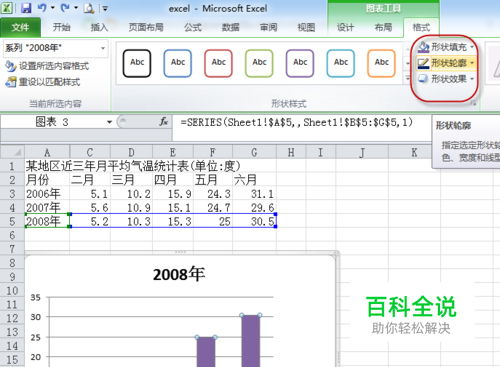Click the Redo arrow icon
The height and width of the screenshot is (367, 500).
pos(65,8)
